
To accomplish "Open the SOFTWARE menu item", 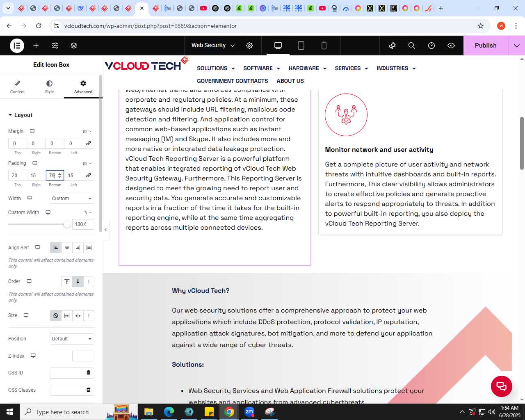I will [262, 68].
